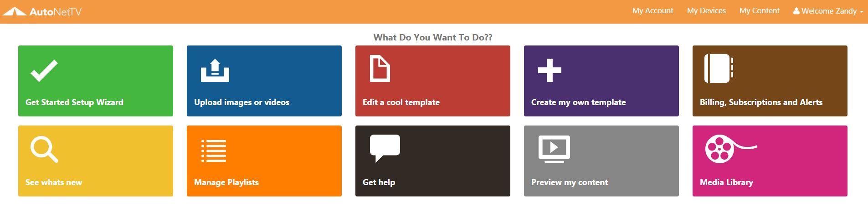The width and height of the screenshot is (868, 206).
Task: Choose Create my own template label
Action: click(578, 102)
